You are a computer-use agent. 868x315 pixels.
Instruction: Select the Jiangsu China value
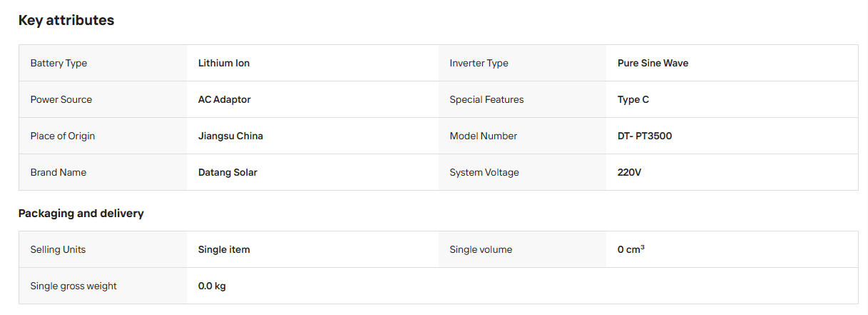[x=230, y=136]
